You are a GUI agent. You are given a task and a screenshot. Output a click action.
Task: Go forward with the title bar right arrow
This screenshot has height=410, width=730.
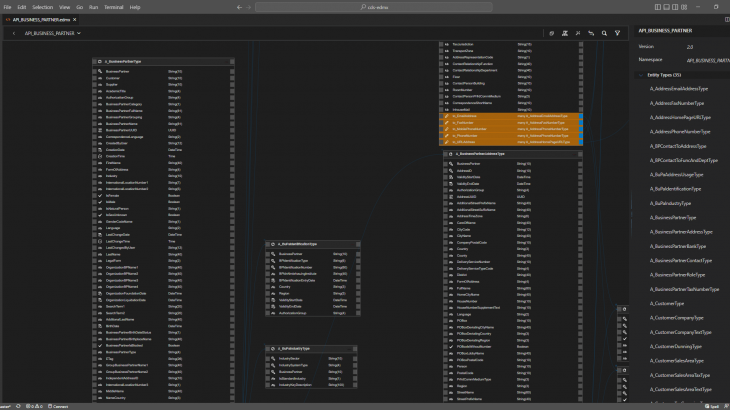tap(249, 7)
